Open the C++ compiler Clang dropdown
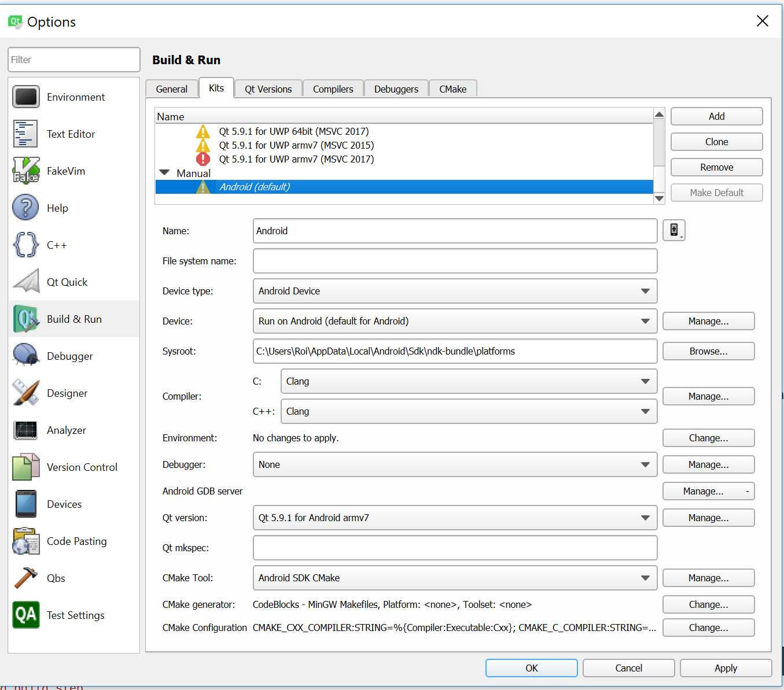 469,411
